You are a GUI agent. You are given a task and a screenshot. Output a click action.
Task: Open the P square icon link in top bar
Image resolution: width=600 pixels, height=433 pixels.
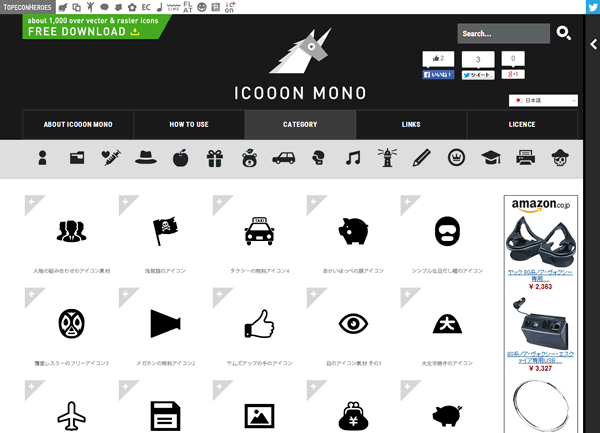(x=216, y=7)
